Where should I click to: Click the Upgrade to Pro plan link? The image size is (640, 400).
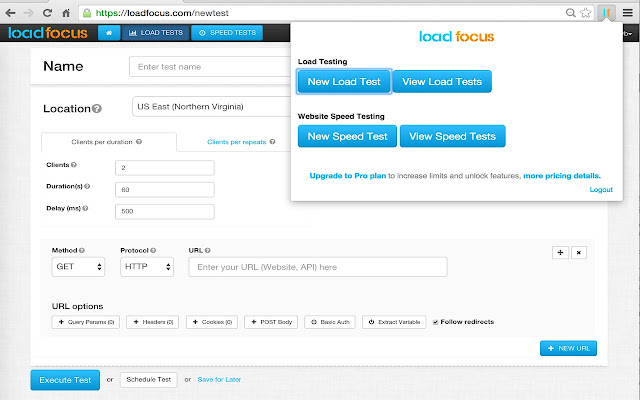(x=347, y=176)
